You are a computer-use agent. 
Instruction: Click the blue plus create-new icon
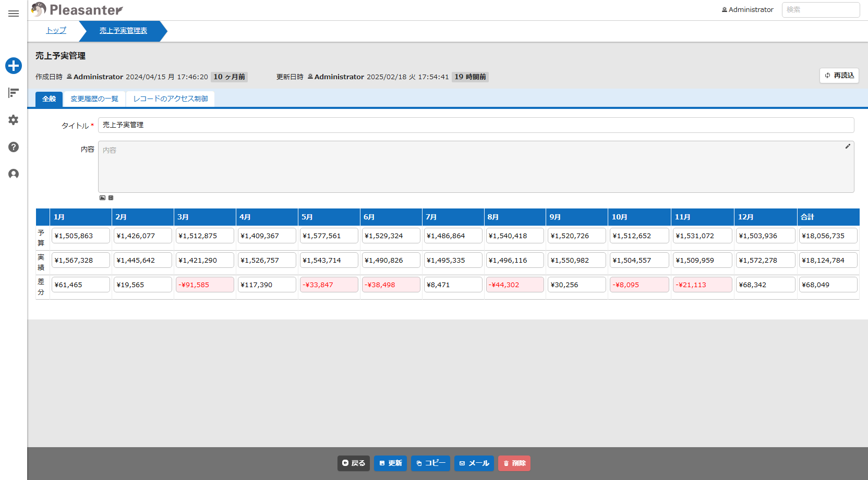point(14,66)
